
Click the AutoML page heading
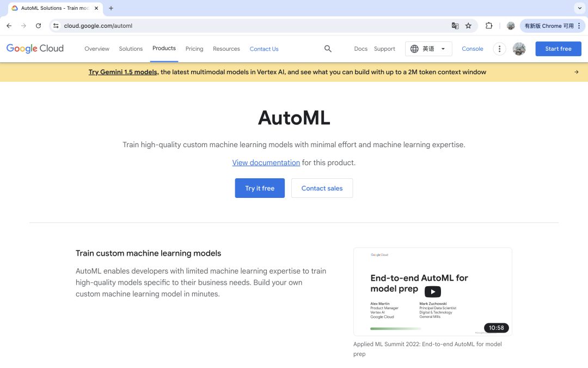coord(294,118)
